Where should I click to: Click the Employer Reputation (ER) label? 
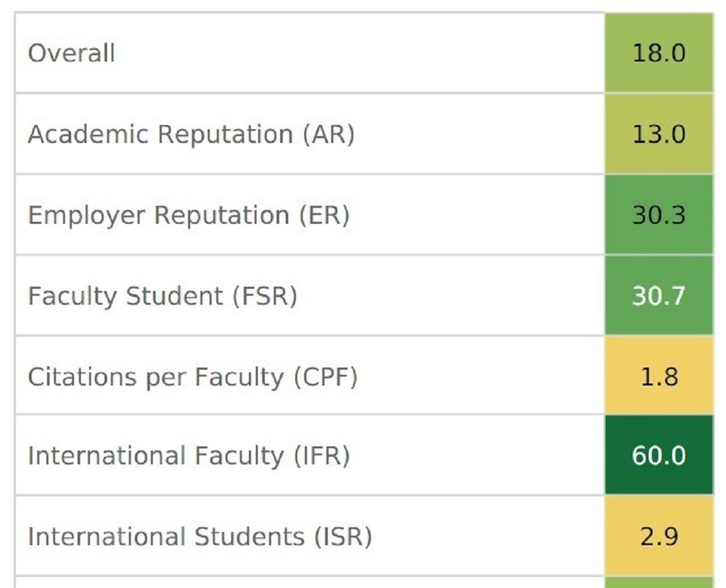188,215
